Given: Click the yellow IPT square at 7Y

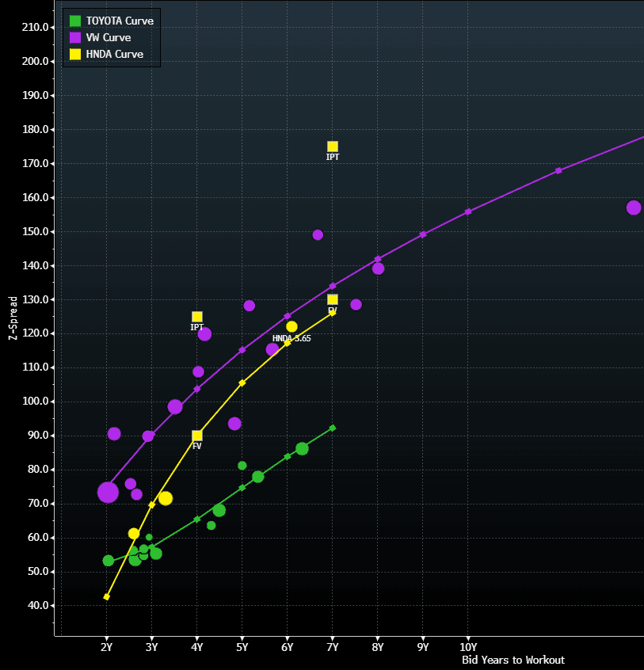Looking at the screenshot, I should pos(333,147).
